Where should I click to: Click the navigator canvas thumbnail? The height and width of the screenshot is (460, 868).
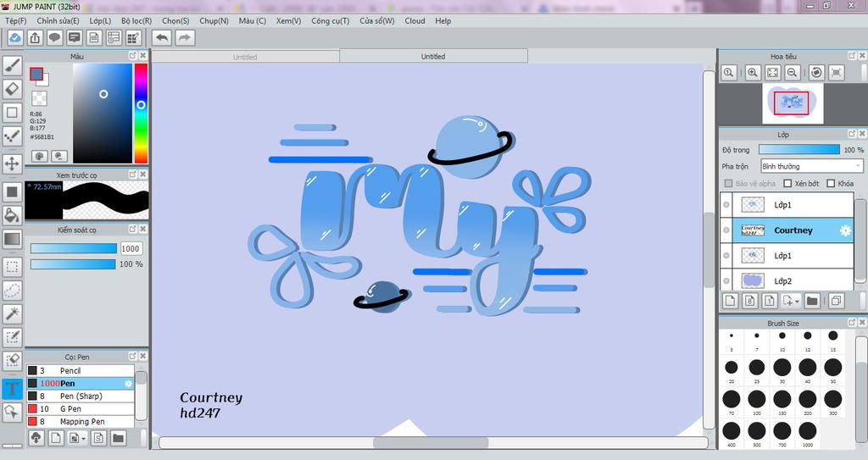coord(793,103)
